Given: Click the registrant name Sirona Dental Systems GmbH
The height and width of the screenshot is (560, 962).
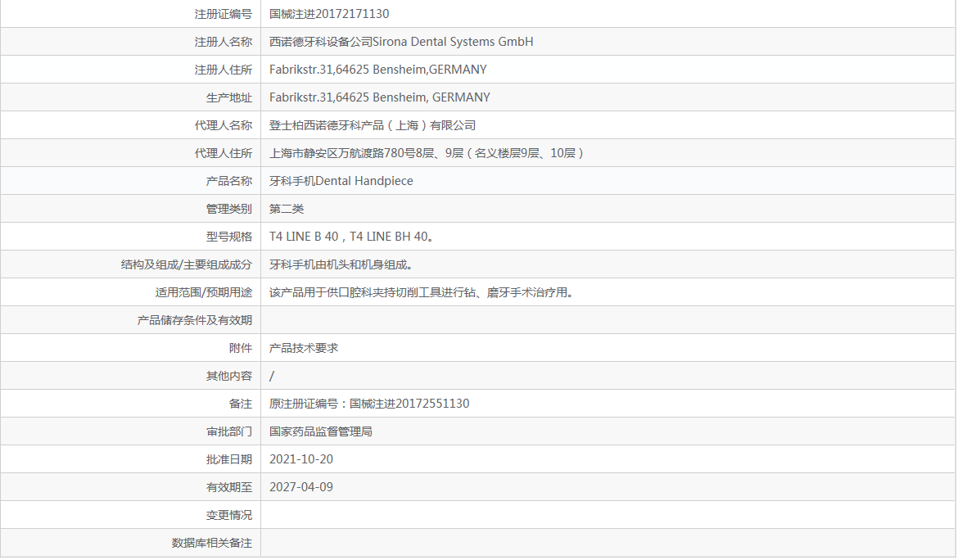Looking at the screenshot, I should 399,42.
